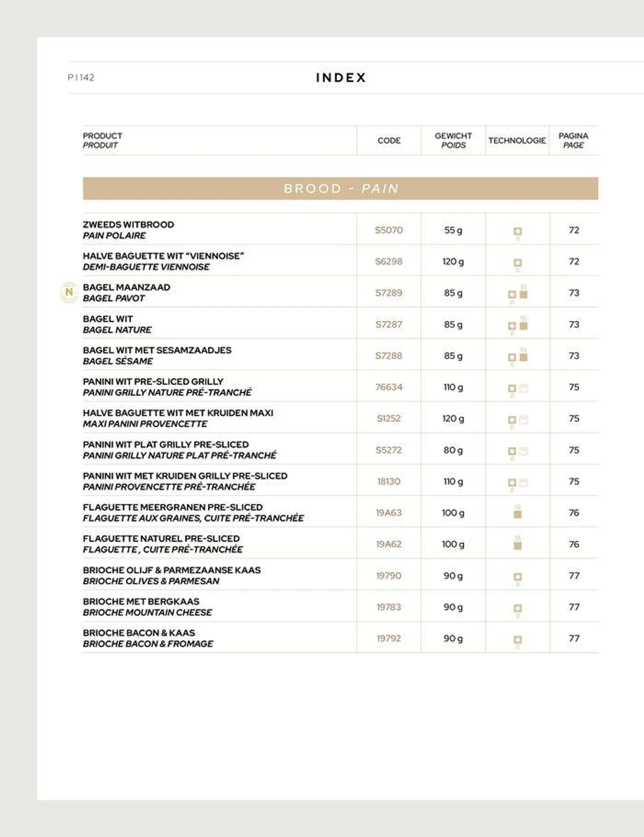Click the thaw icon for Brioche Olijf & Parmezaanse
Image resolution: width=644 pixels, height=837 pixels.
[x=518, y=579]
